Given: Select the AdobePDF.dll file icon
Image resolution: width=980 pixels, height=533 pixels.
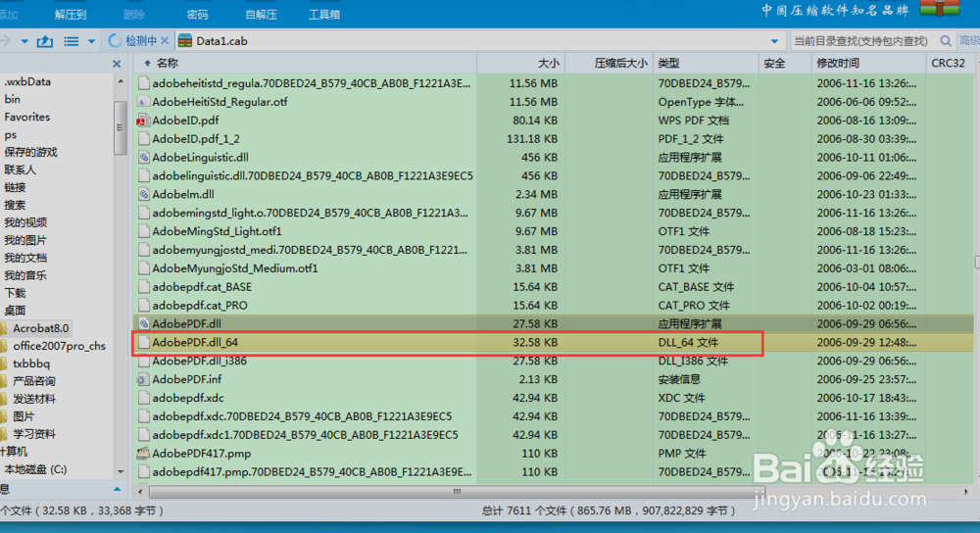Looking at the screenshot, I should point(143,323).
